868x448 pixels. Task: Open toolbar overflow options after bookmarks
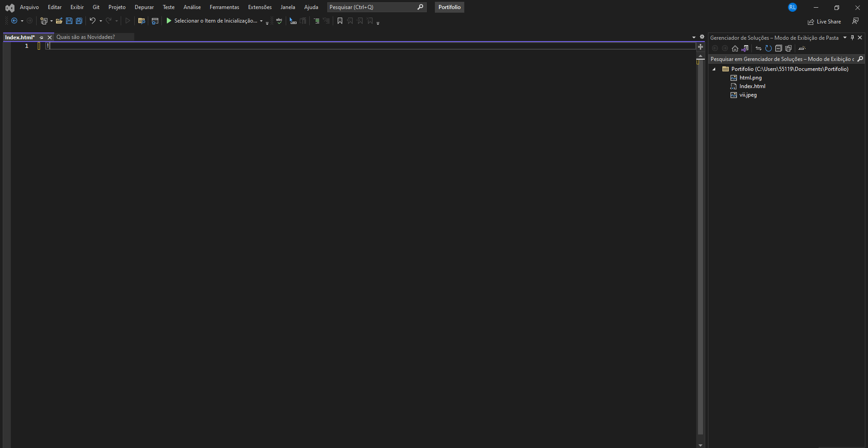tap(378, 23)
